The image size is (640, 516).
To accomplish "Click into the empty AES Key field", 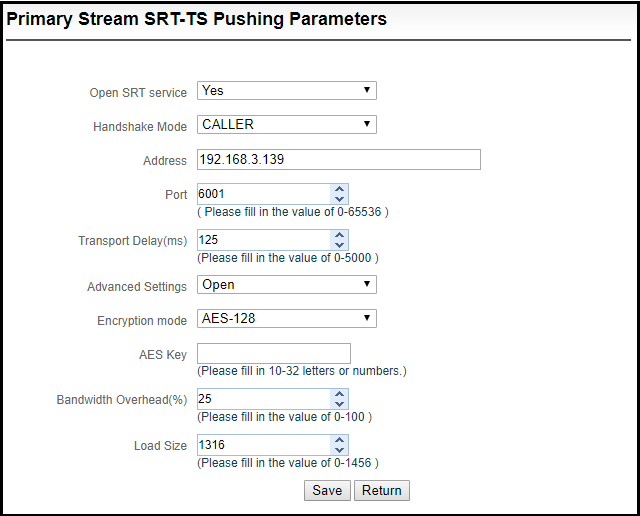I will [273, 353].
